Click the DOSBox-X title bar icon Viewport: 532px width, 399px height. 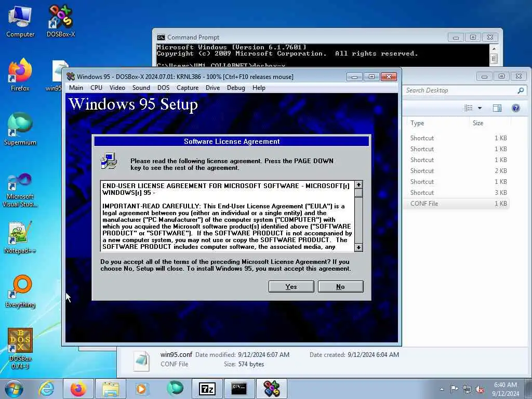[x=71, y=76]
